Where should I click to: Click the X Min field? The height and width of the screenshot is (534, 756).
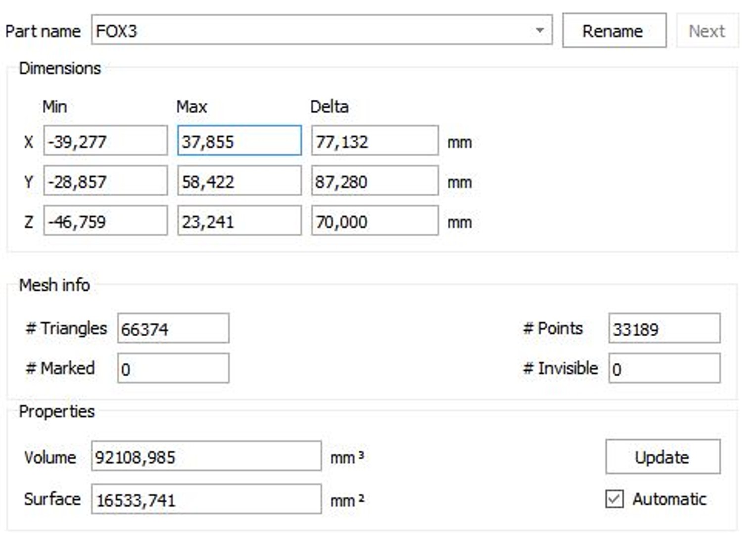pos(105,141)
